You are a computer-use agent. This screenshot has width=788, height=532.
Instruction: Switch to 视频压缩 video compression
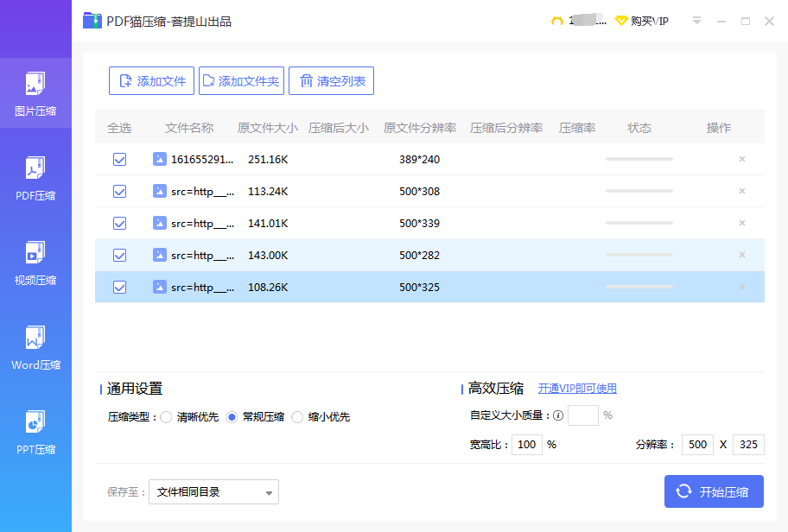tap(35, 263)
